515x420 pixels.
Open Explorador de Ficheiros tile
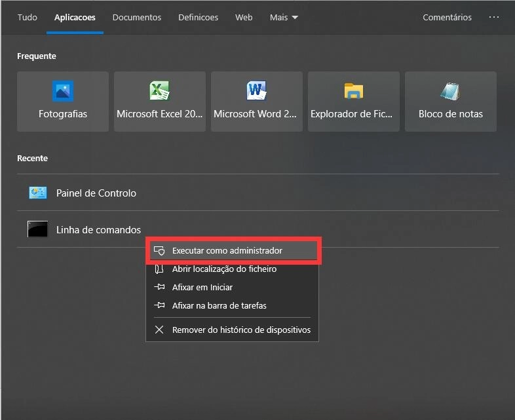[354, 102]
